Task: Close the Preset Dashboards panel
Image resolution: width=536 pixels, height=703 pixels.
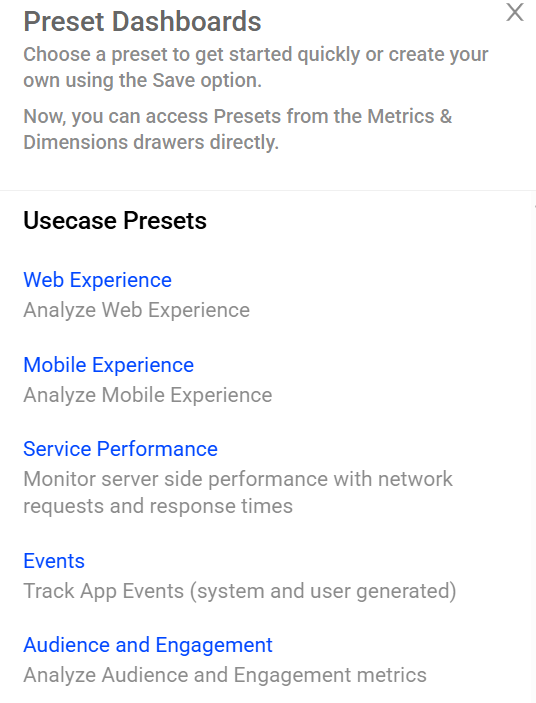Action: (x=515, y=12)
